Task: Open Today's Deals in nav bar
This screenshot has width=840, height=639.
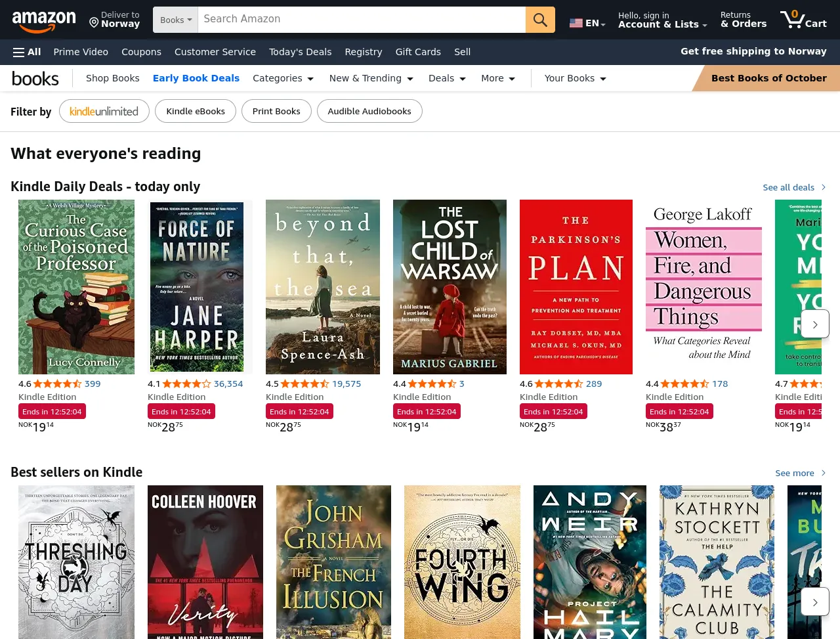Action: pos(300,52)
